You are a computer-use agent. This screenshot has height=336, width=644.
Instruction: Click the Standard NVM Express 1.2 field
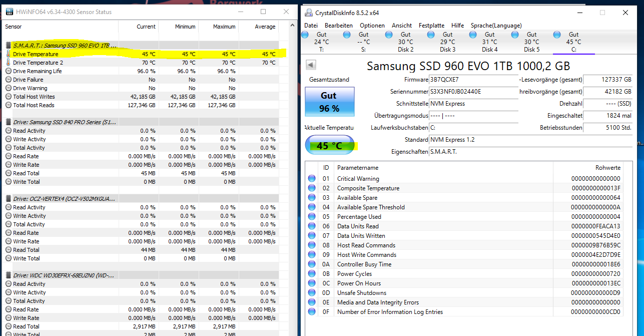coord(530,140)
